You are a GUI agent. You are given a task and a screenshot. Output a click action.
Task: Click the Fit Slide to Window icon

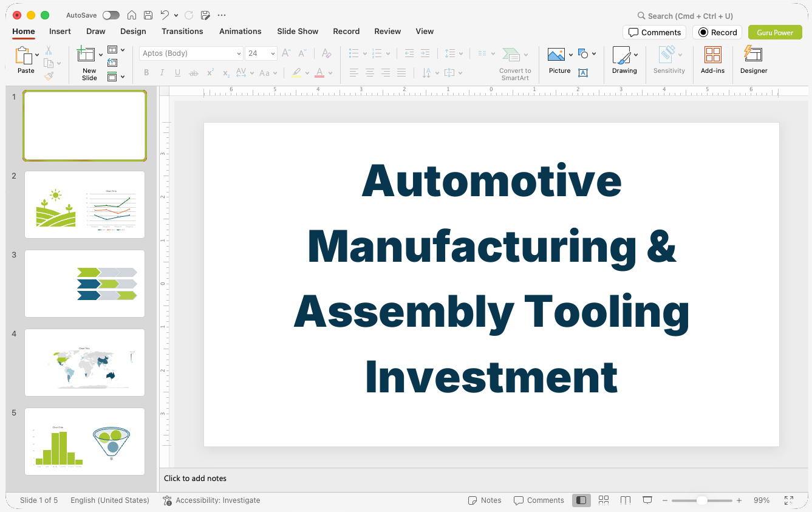pyautogui.click(x=788, y=500)
